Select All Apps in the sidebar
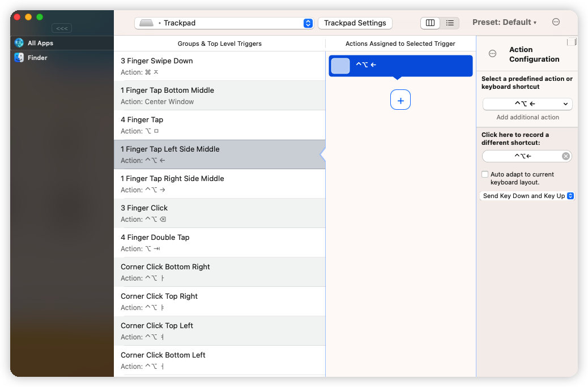 [x=62, y=43]
